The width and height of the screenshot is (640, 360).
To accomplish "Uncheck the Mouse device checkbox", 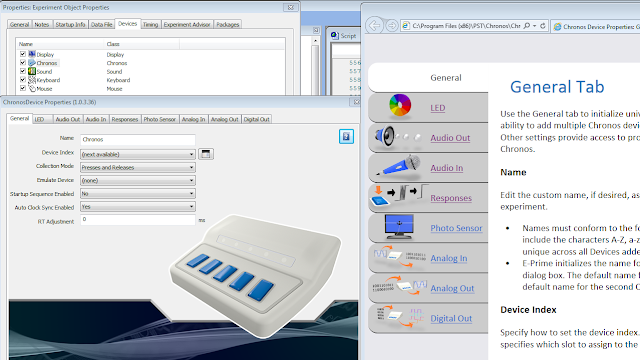I will point(23,88).
